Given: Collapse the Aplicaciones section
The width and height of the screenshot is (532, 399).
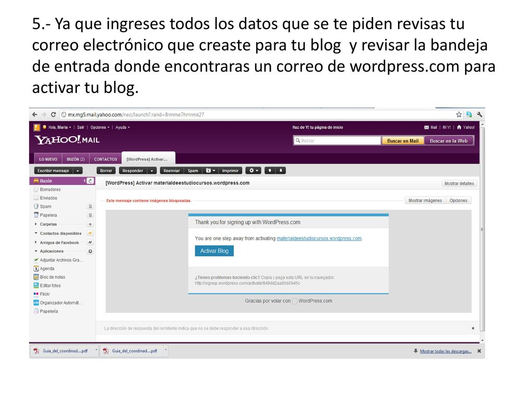Looking at the screenshot, I should click(x=36, y=251).
